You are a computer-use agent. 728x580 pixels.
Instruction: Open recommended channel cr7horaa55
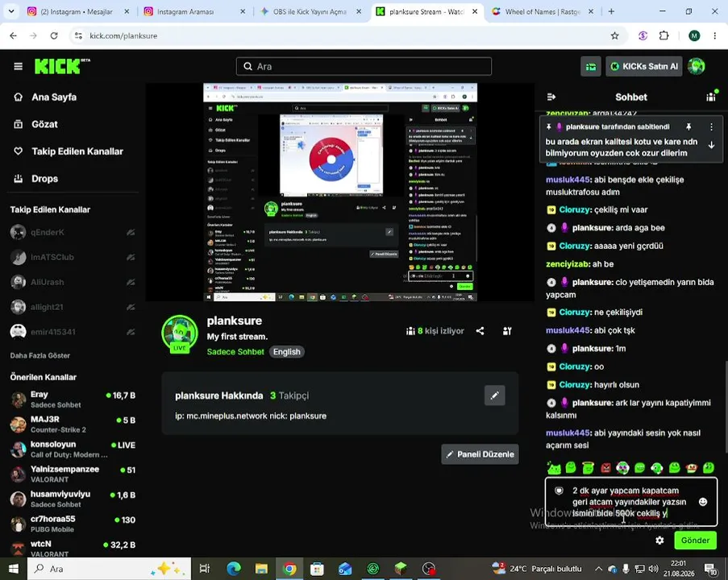(73, 524)
